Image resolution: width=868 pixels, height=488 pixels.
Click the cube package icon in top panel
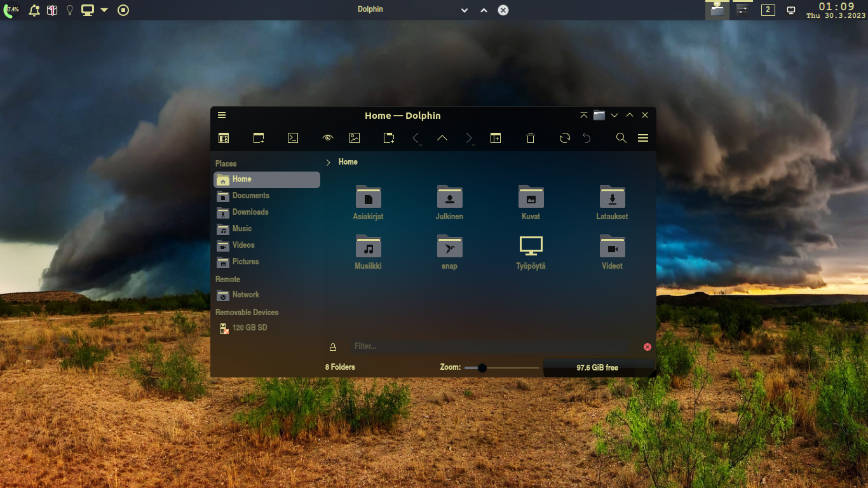tap(52, 10)
